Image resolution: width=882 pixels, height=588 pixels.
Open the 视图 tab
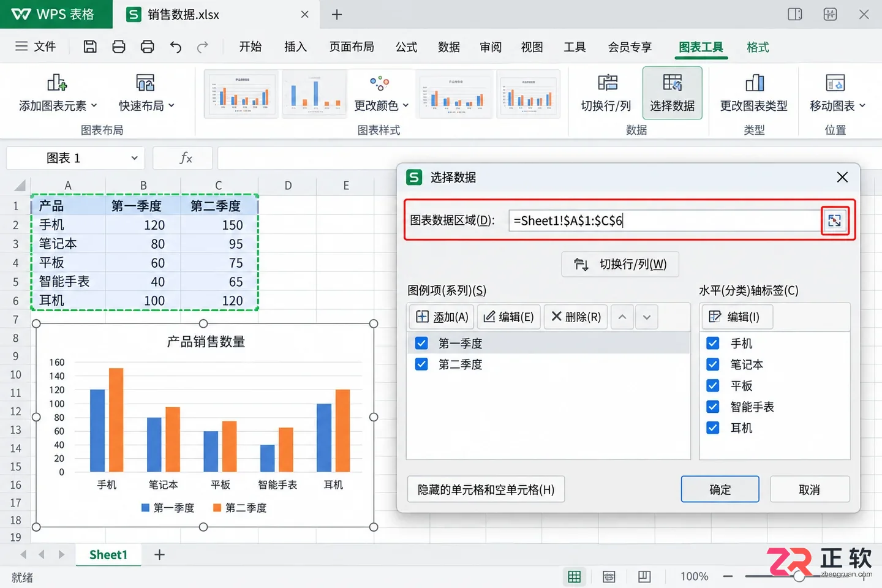532,47
